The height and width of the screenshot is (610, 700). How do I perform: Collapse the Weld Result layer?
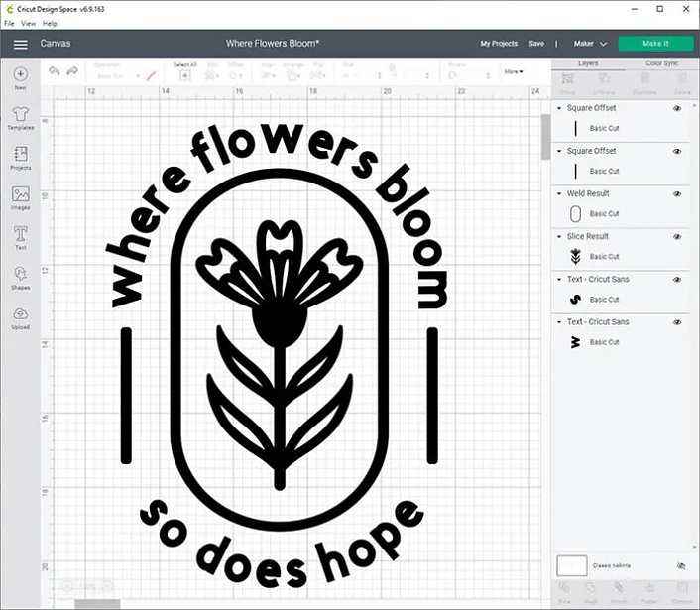point(559,193)
